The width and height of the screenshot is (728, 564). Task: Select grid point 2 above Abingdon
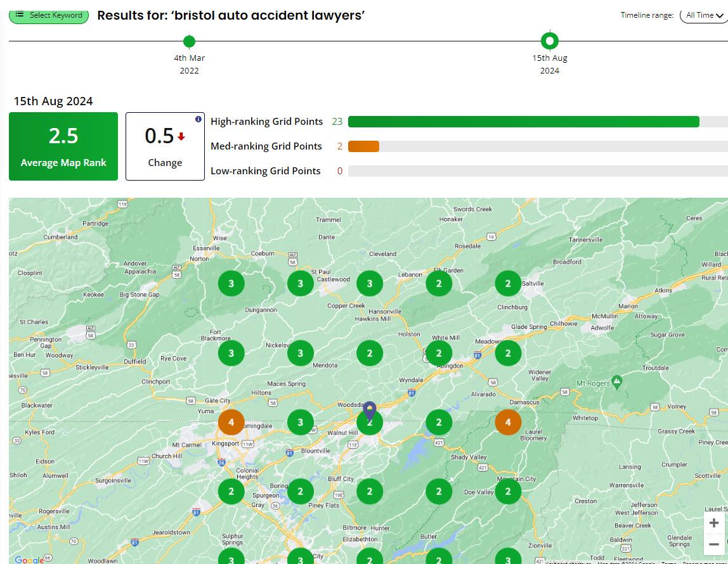439,353
